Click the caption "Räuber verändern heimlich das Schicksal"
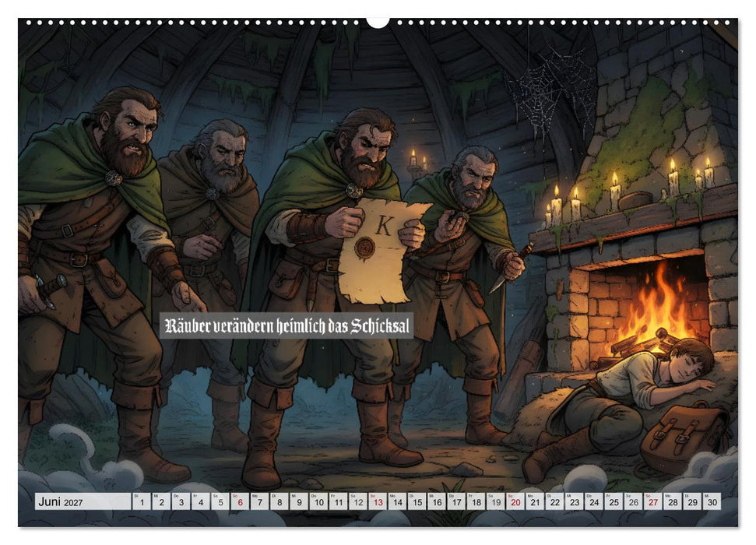756x545 pixels. click(x=287, y=326)
